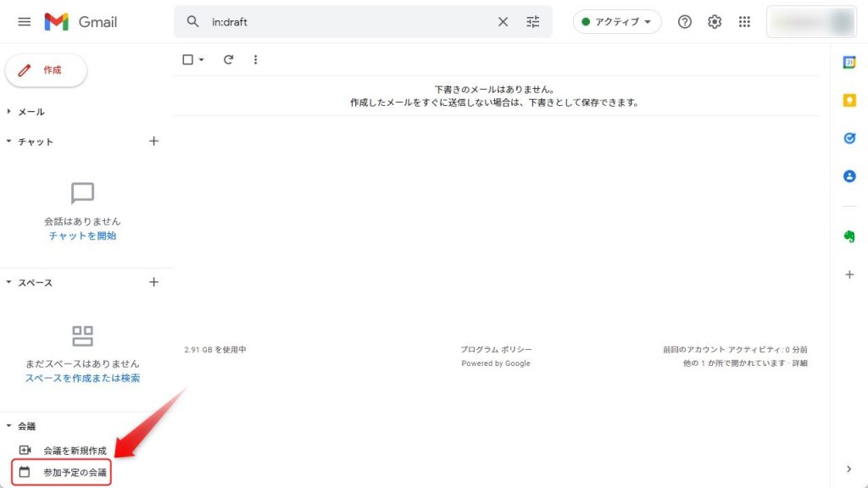
Task: Open the more options three-dot menu
Action: click(255, 59)
